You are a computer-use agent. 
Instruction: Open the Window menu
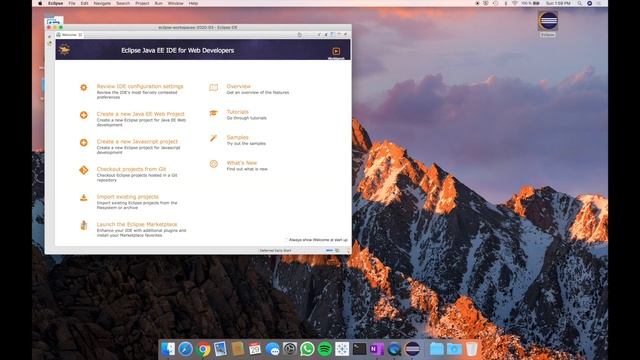coord(176,3)
